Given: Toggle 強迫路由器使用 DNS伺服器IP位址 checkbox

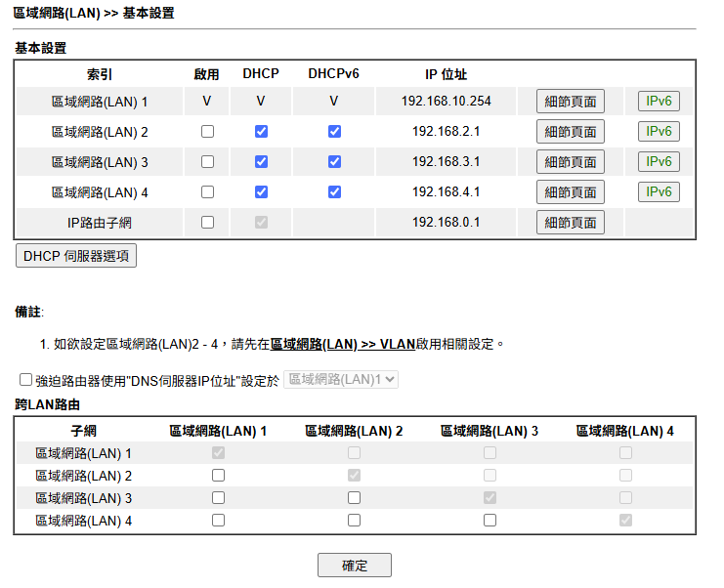Looking at the screenshot, I should pyautogui.click(x=25, y=380).
